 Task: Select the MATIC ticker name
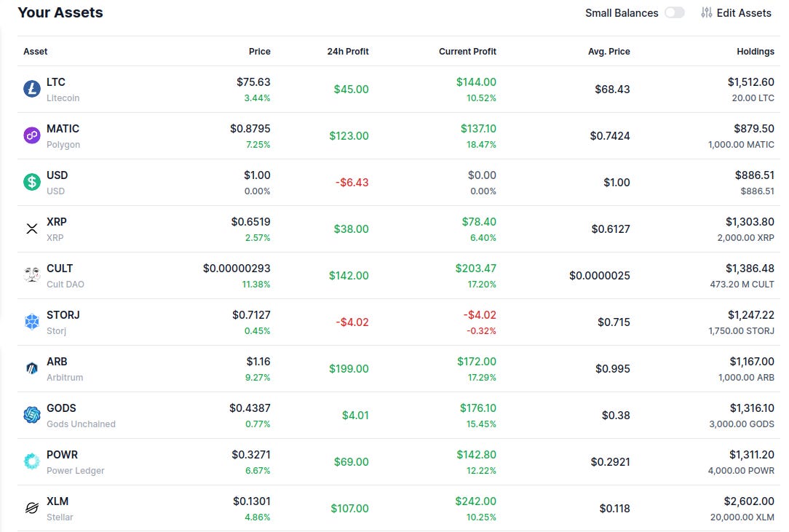tap(63, 128)
